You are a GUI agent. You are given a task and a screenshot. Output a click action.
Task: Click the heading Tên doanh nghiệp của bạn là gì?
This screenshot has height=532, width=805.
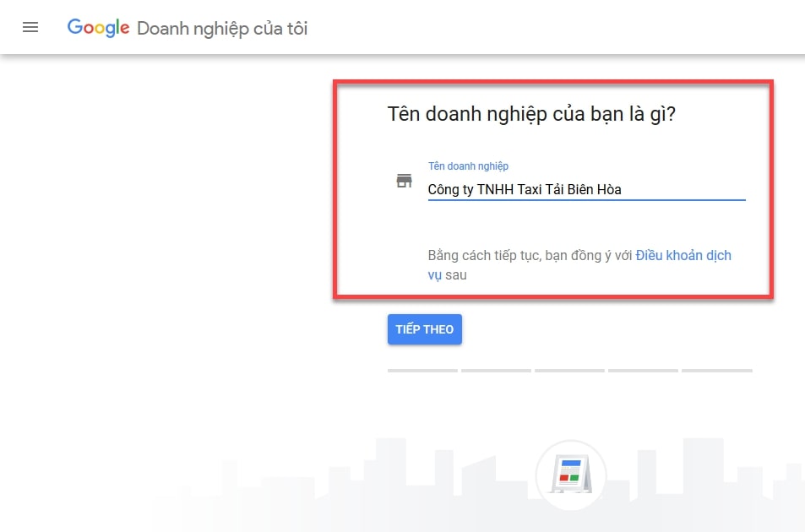click(x=531, y=114)
